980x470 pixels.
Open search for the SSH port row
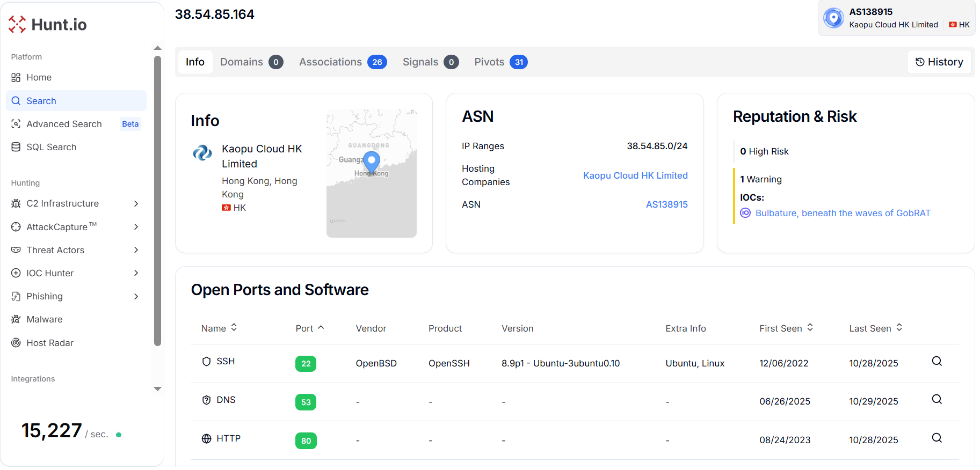[937, 362]
